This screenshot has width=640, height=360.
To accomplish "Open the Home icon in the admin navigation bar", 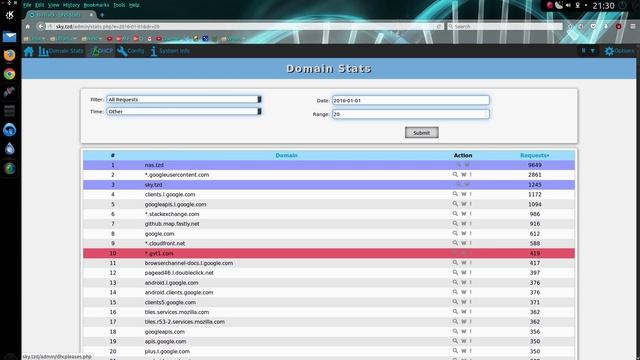I will tap(29, 51).
